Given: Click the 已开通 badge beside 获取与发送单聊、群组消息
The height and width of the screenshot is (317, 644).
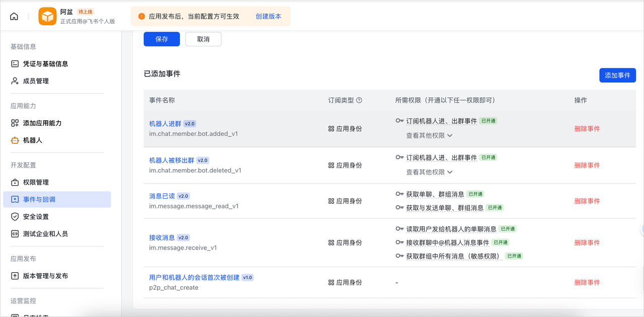Looking at the screenshot, I should pos(495,208).
